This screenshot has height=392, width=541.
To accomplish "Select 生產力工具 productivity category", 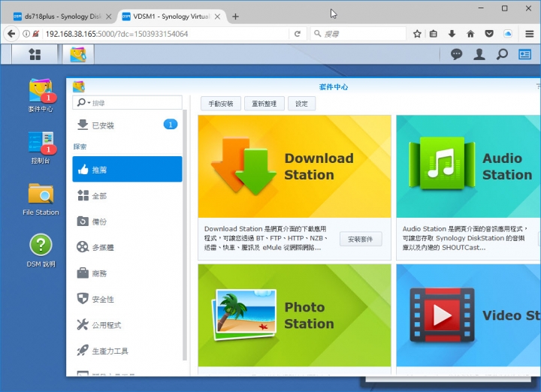I will 127,351.
